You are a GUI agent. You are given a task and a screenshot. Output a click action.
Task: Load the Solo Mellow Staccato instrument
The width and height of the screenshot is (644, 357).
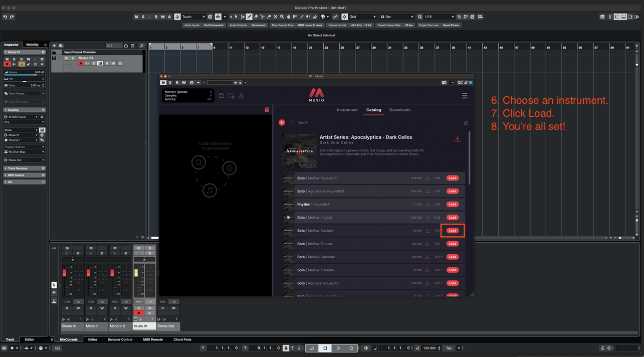[453, 257]
